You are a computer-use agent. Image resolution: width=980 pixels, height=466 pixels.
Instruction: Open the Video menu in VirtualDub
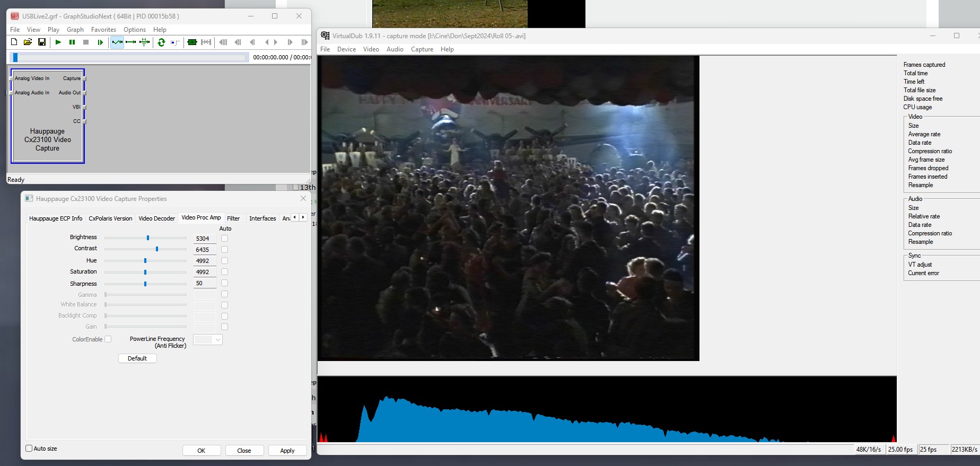[371, 49]
